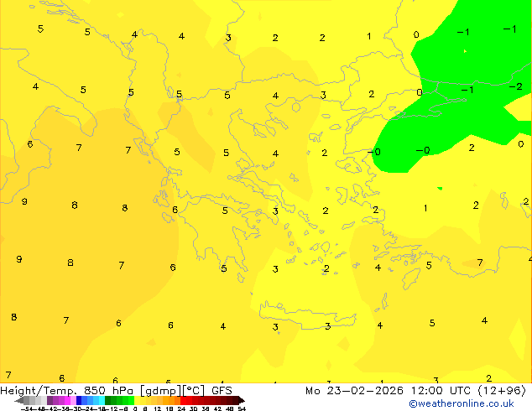Click the date 'Mo 23-02-2026'
The width and height of the screenshot is (532, 411).
[x=354, y=391]
